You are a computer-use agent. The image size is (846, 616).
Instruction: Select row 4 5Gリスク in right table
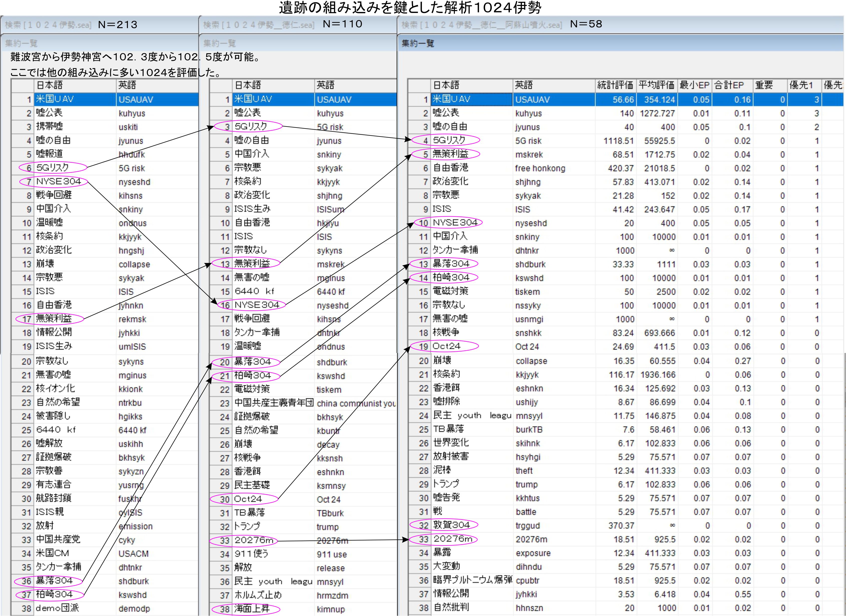click(x=449, y=140)
